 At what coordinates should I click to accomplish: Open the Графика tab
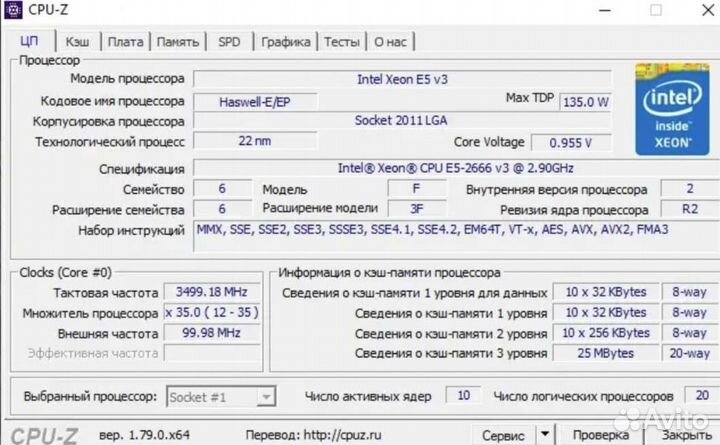click(x=286, y=42)
